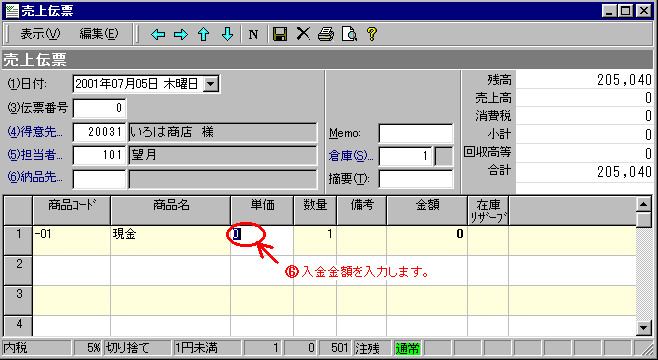The image size is (658, 360).
Task: Click the down arrow toolbar icon
Action: [x=227, y=34]
